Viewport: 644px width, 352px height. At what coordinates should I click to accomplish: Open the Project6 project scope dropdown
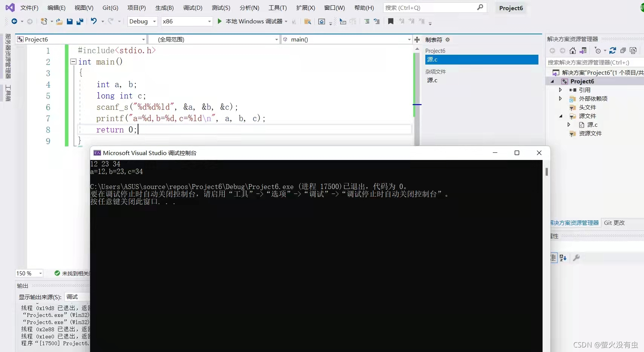81,39
